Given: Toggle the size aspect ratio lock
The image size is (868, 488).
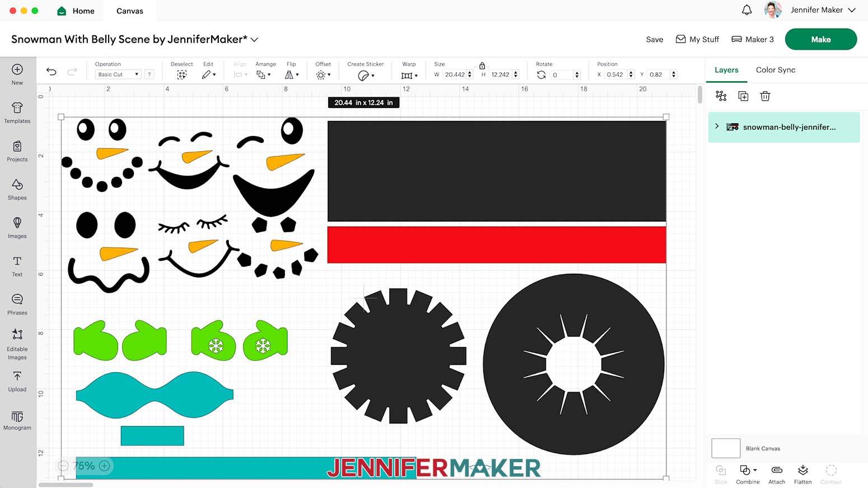Looking at the screenshot, I should pyautogui.click(x=482, y=65).
